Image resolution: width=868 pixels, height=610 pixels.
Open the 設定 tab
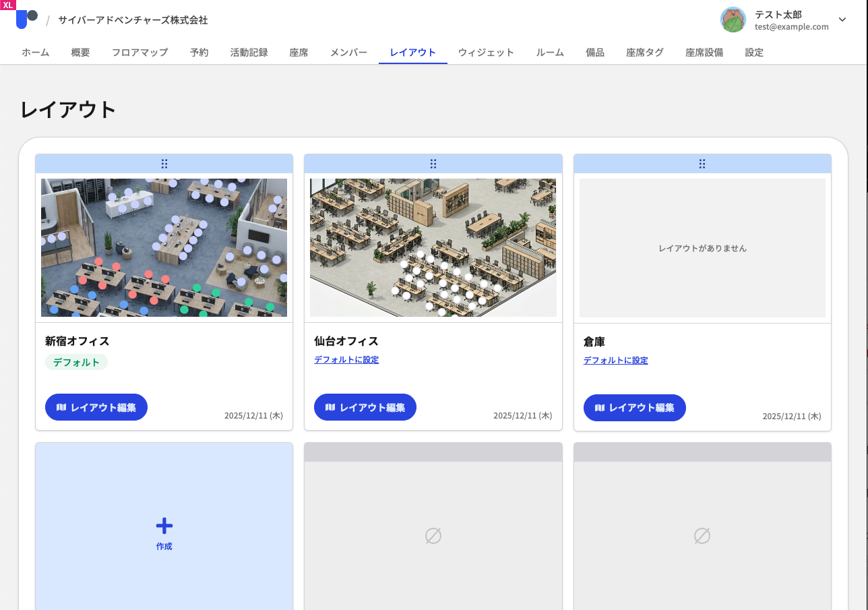click(x=754, y=53)
